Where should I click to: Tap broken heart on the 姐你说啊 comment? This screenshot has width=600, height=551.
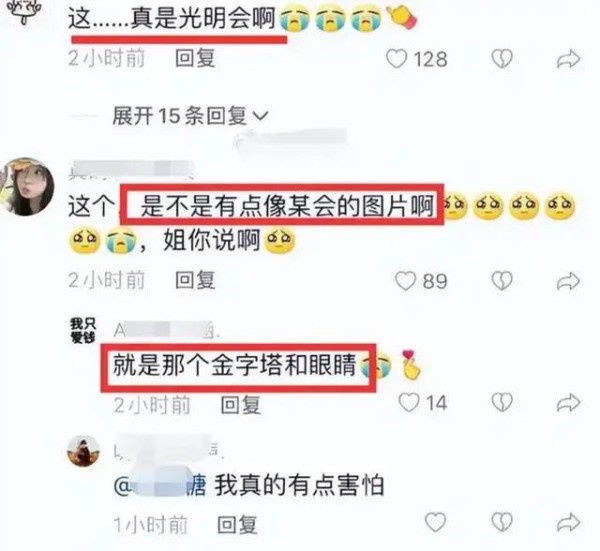501,281
